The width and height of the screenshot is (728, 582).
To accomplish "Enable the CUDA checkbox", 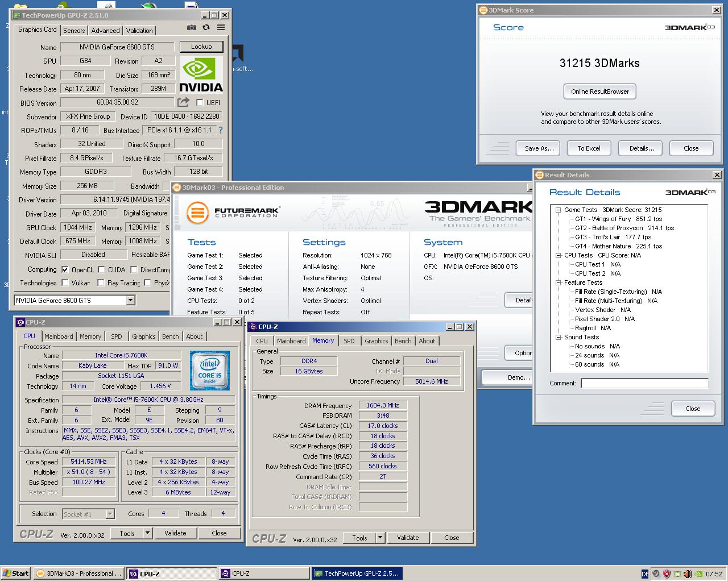I will [x=101, y=269].
